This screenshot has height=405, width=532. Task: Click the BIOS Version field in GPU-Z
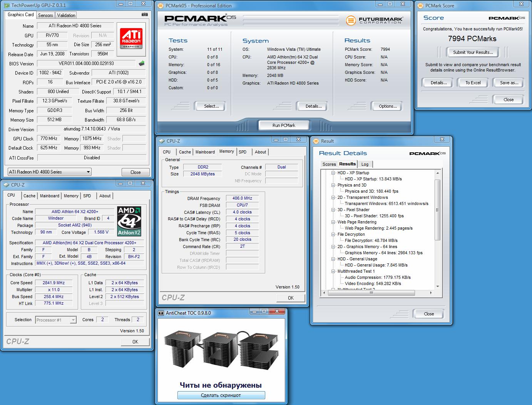pyautogui.click(x=87, y=63)
